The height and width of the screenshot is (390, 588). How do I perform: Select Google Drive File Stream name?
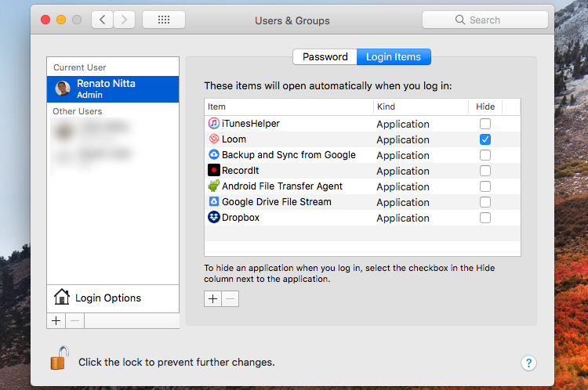point(277,202)
